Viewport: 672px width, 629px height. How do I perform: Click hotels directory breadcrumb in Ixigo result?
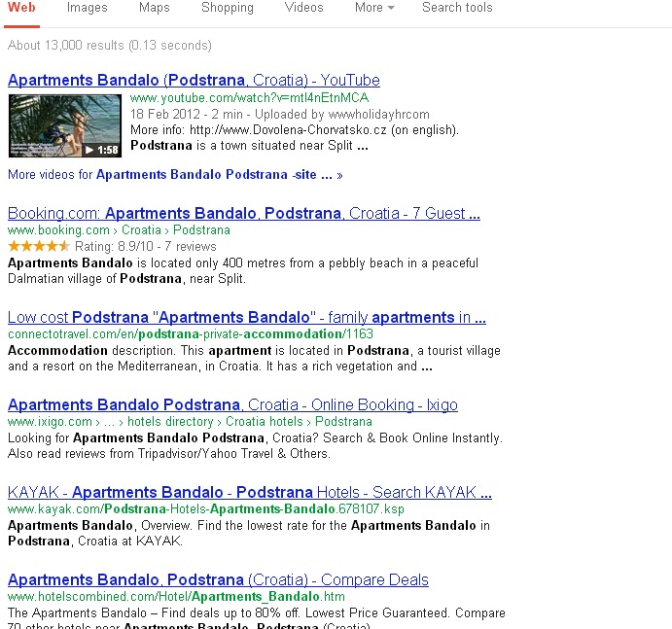pos(170,422)
